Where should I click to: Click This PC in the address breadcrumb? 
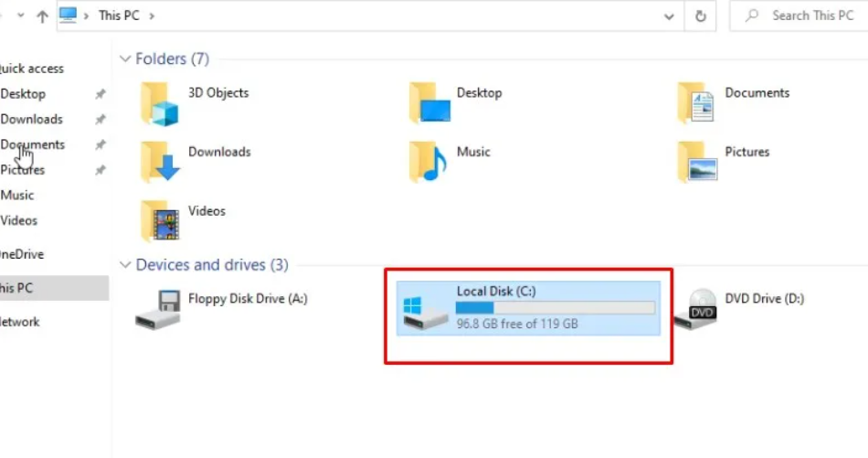pyautogui.click(x=121, y=16)
